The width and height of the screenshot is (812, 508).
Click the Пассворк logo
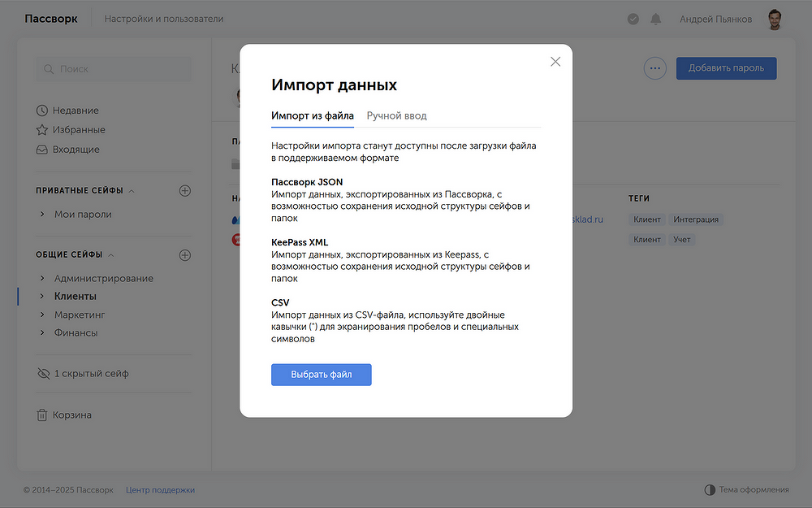pos(50,19)
